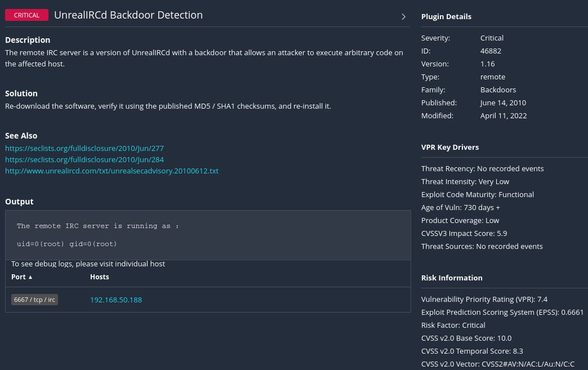Click the Hosts column header

[100, 277]
